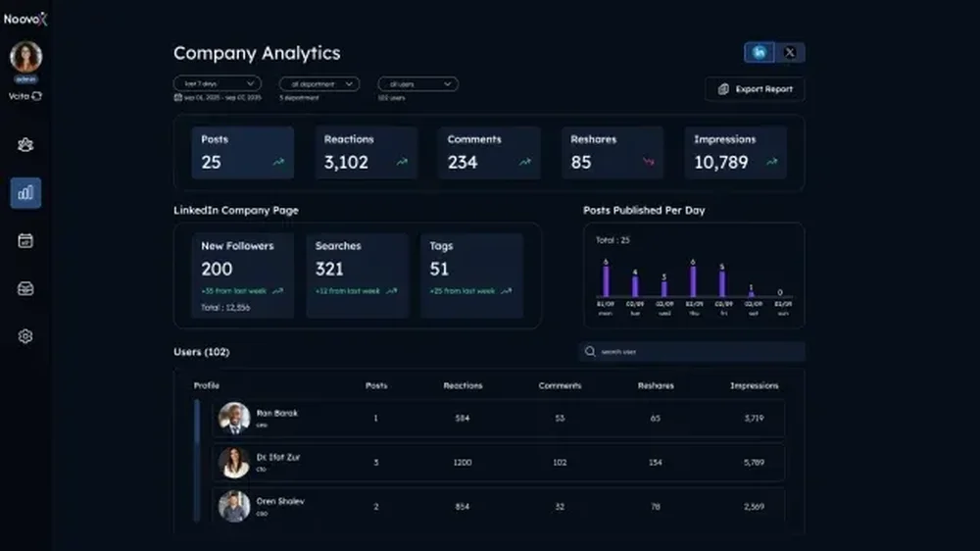The image size is (980, 551).
Task: Click the calendar icon beside date range
Action: (178, 98)
